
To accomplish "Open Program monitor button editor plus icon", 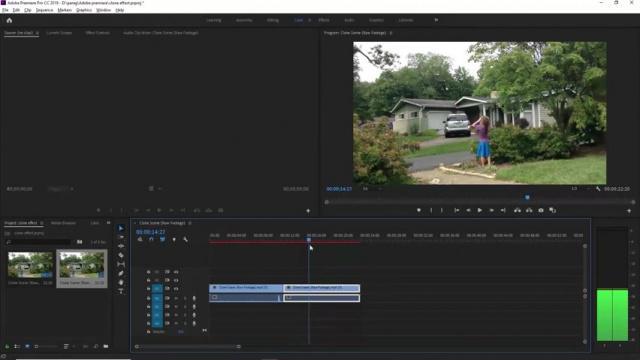I will coord(629,211).
